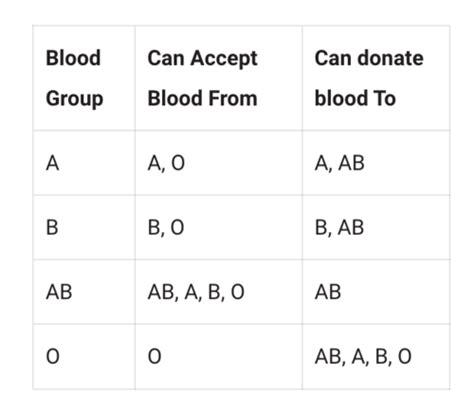This screenshot has width=474, height=412.
Task: Click the 'blood To' header text
Action: [x=355, y=98]
